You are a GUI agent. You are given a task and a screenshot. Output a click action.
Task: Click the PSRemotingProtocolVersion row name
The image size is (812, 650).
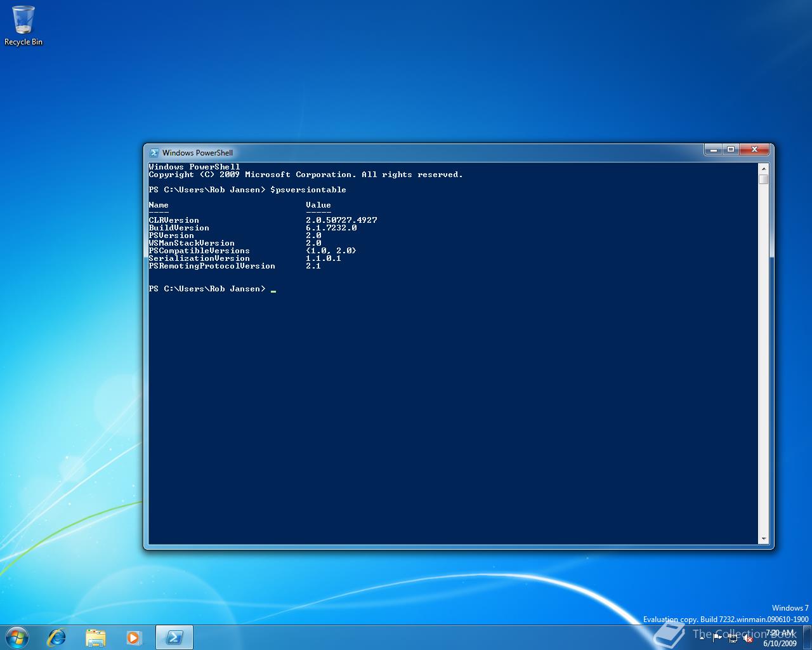pos(212,266)
